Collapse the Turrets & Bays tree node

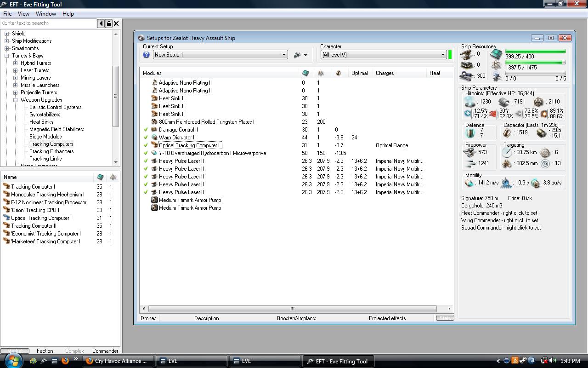tap(7, 56)
